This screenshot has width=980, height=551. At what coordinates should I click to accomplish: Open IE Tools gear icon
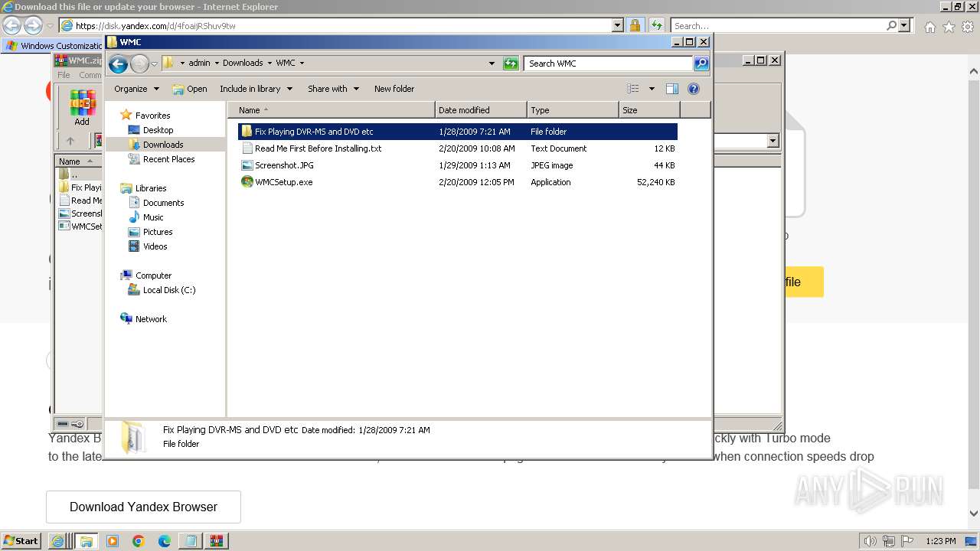tap(968, 27)
